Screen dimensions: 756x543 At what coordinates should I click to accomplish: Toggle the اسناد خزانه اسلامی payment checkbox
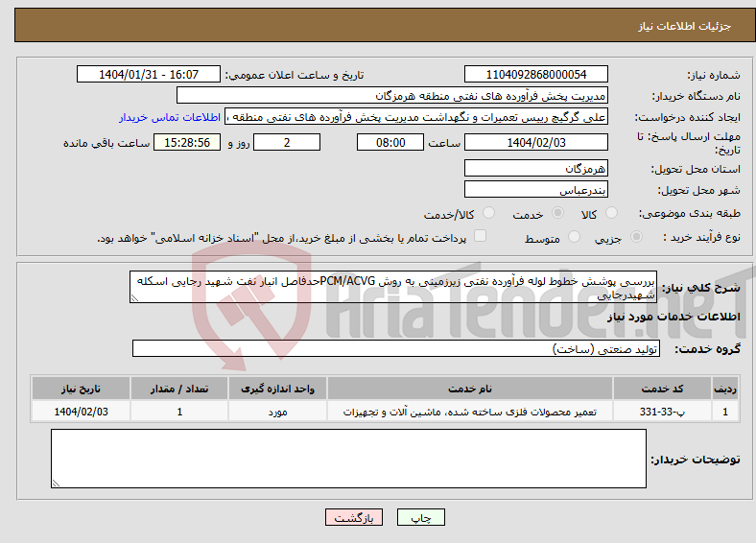coord(480,235)
